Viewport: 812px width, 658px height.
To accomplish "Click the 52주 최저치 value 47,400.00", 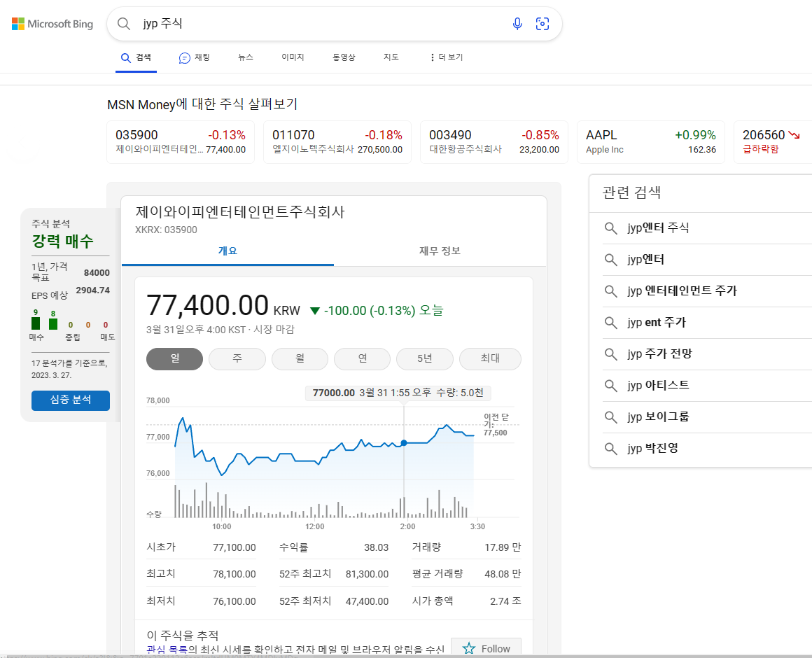I will (x=367, y=601).
